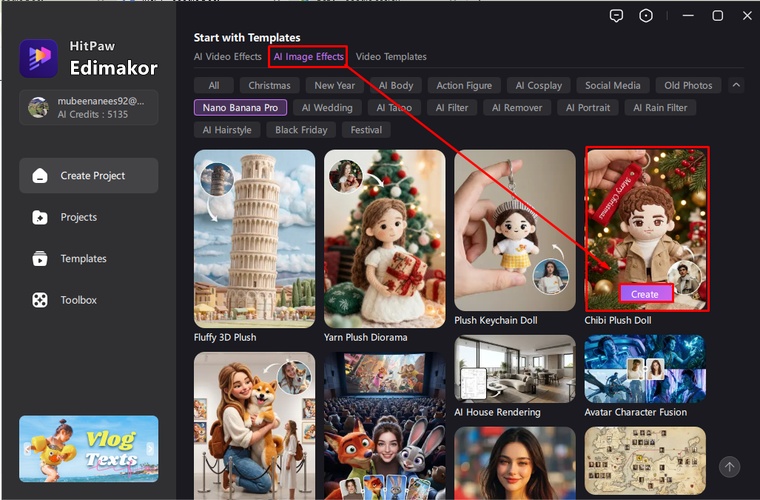
Task: Select the AI Remover category filter
Action: [517, 108]
